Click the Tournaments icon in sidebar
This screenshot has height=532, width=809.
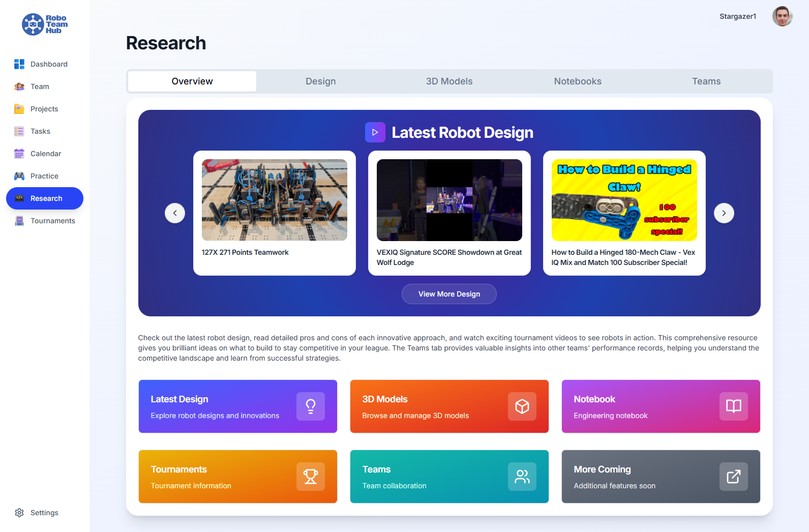tap(19, 221)
